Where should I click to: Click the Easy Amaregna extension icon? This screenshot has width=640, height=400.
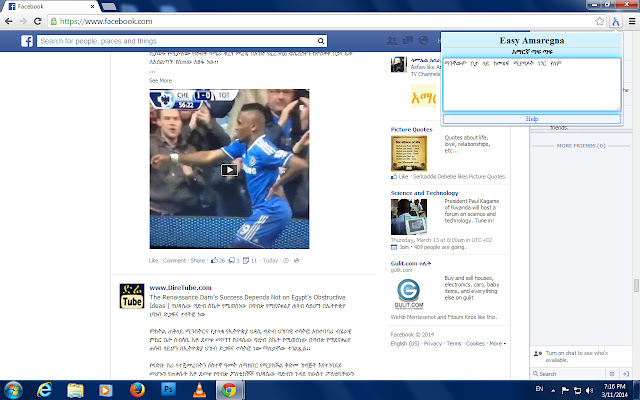pyautogui.click(x=616, y=21)
